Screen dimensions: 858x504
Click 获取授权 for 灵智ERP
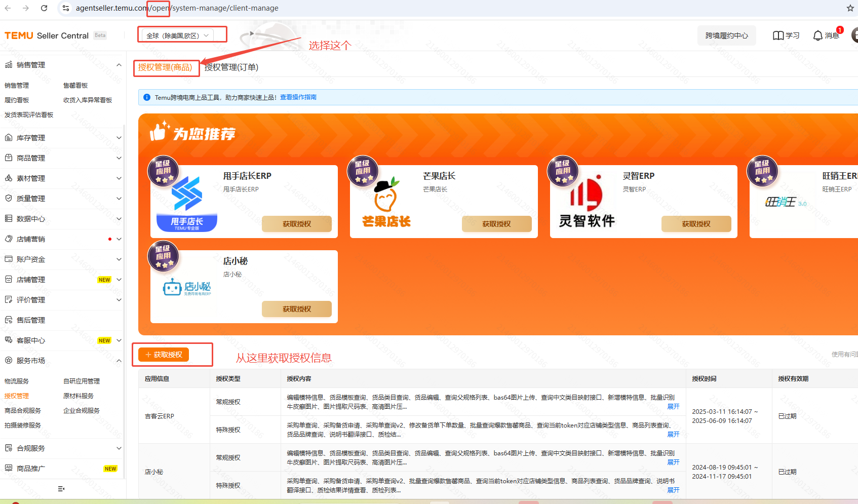[696, 224]
